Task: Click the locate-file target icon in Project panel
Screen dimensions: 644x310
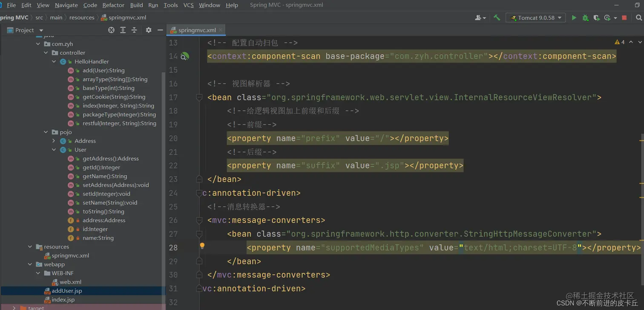Action: [111, 30]
